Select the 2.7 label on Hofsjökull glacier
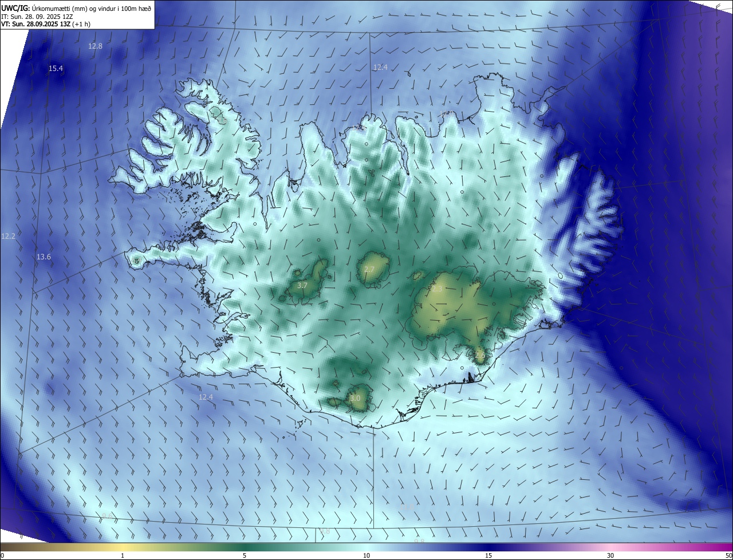The height and width of the screenshot is (560, 733). (x=369, y=269)
